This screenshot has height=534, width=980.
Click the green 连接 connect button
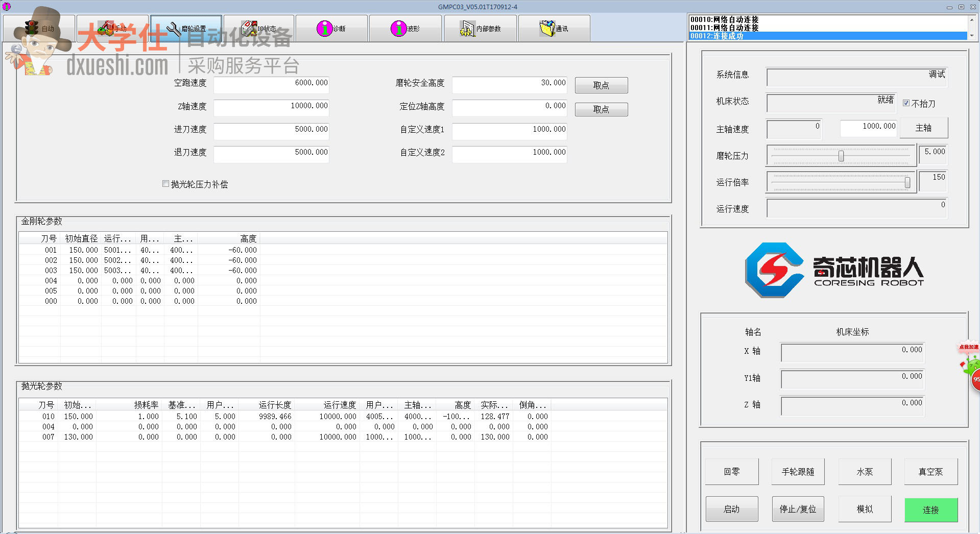930,510
